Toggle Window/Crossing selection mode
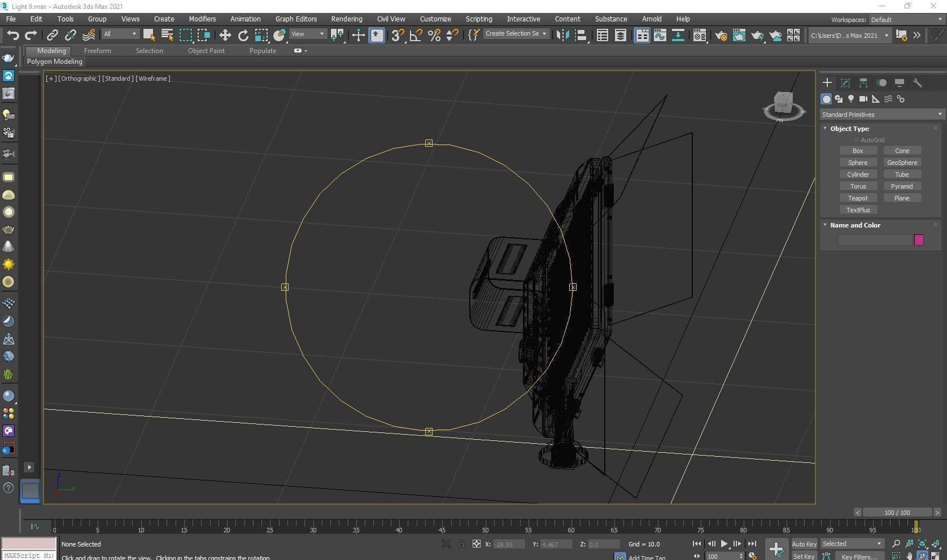 tap(203, 35)
